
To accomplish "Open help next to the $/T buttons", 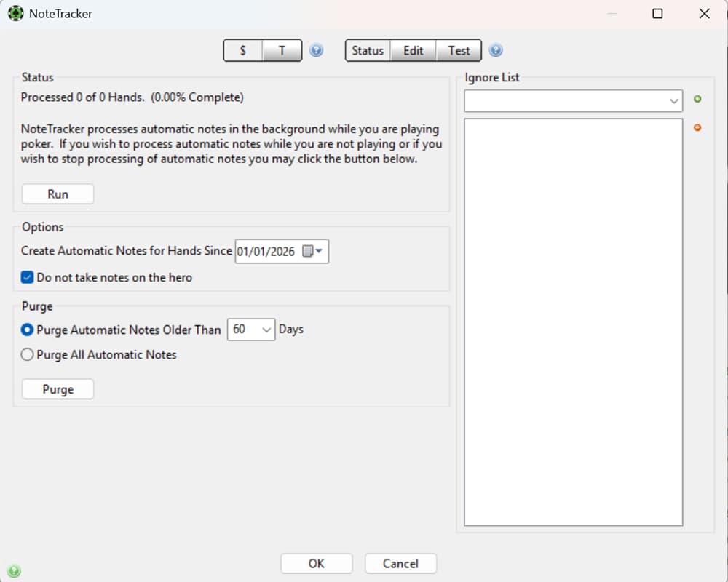I will [317, 50].
